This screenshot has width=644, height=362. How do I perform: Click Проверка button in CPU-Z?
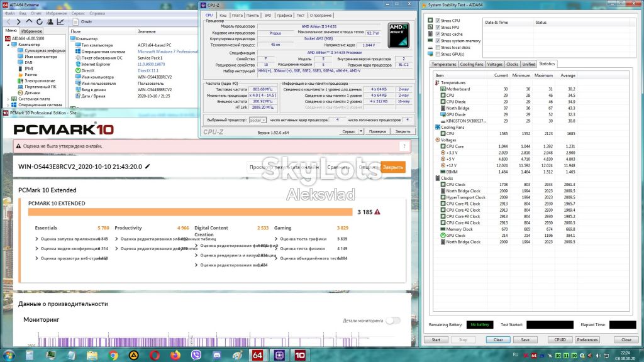[x=377, y=131]
